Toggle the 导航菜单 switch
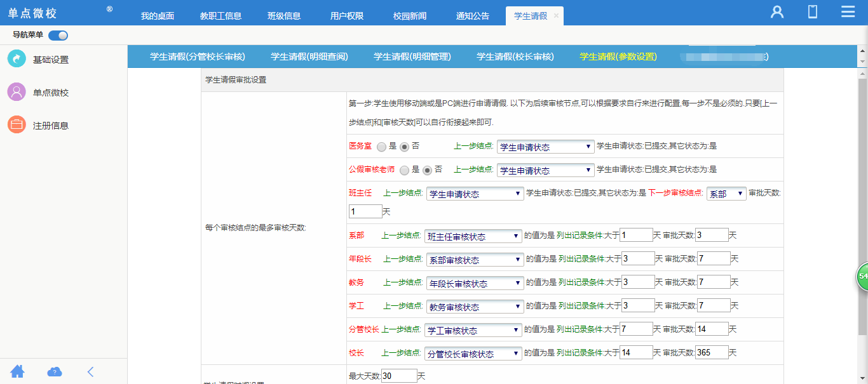This screenshot has height=384, width=868. 58,36
